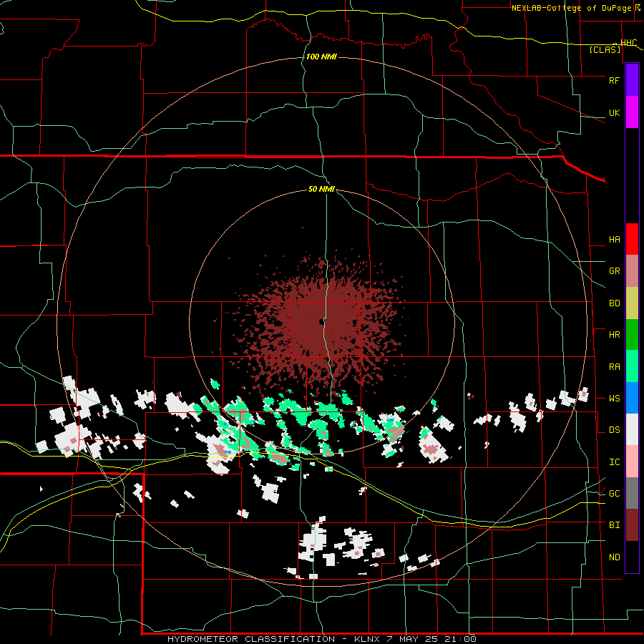Select the IC light pink legend swatch
Viewport: 644px width, 644px height.
coord(632,462)
